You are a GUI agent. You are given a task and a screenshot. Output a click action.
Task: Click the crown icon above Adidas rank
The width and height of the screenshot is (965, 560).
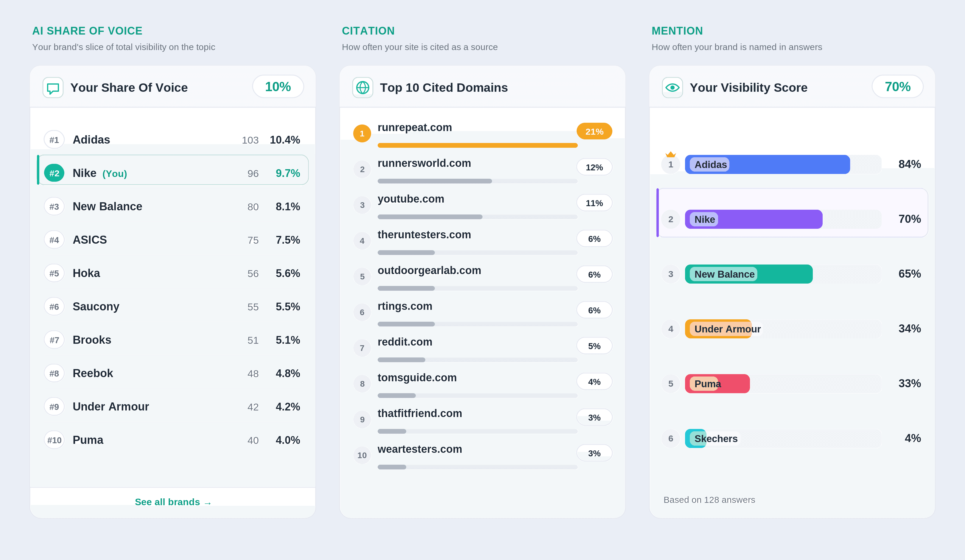pos(670,154)
